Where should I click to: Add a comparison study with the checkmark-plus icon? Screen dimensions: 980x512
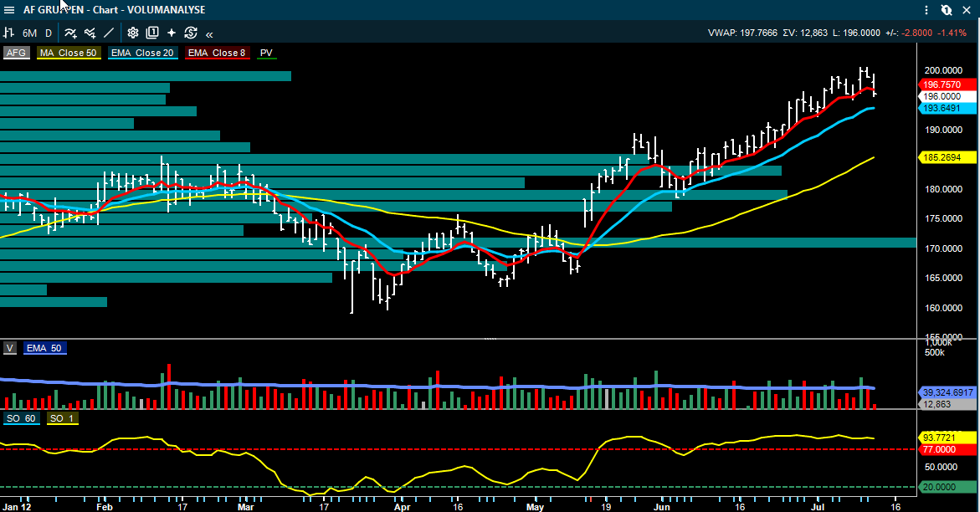90,33
